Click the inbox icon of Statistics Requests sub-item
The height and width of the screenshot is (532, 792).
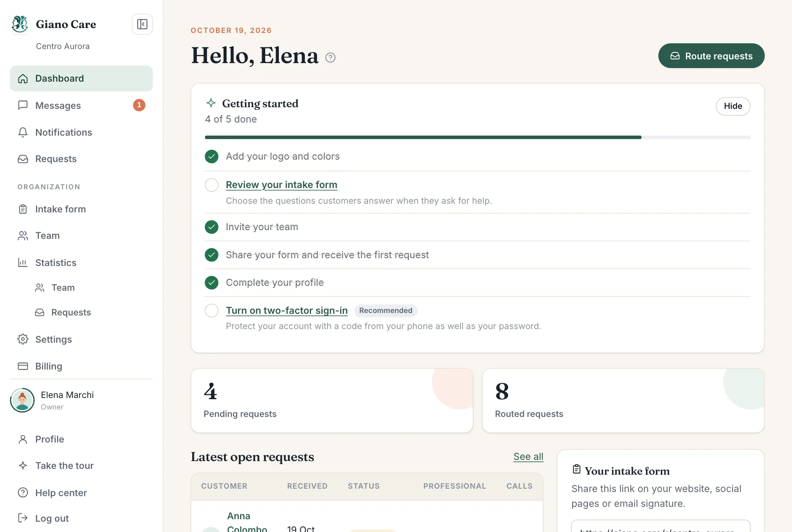pos(40,312)
